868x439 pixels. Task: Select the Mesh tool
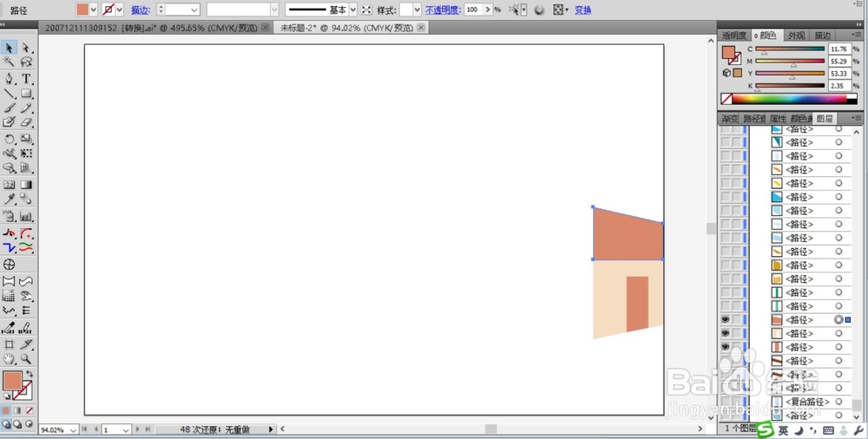point(9,185)
